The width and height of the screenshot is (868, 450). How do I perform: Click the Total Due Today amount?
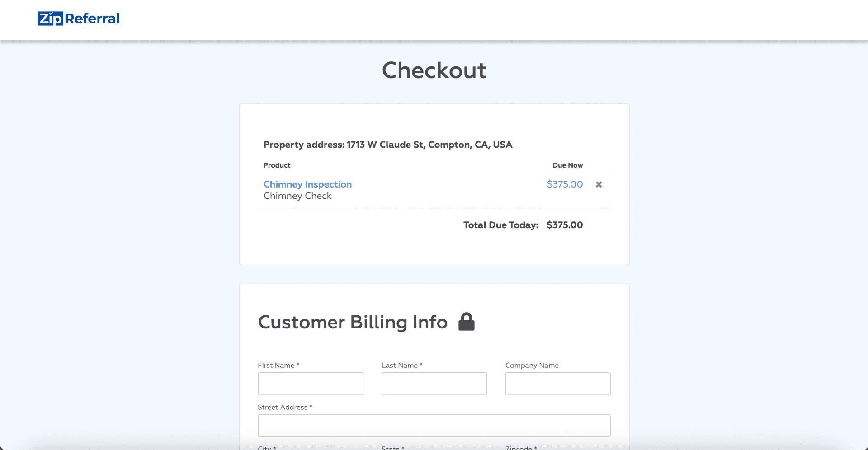tap(564, 225)
